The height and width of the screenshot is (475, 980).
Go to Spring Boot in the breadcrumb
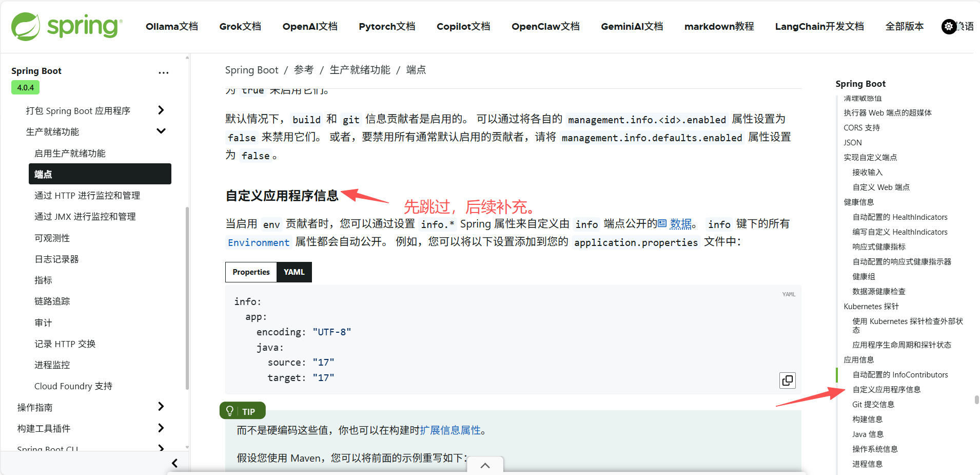coord(251,70)
